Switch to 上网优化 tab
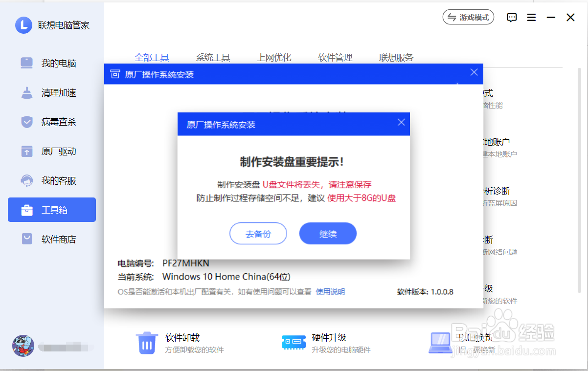The width and height of the screenshot is (588, 371). pyautogui.click(x=274, y=58)
